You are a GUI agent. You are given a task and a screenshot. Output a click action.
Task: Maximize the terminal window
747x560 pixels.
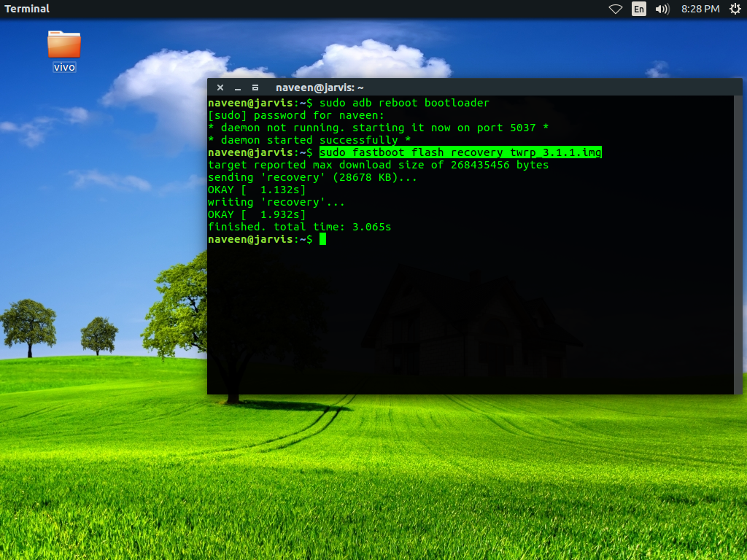click(255, 87)
